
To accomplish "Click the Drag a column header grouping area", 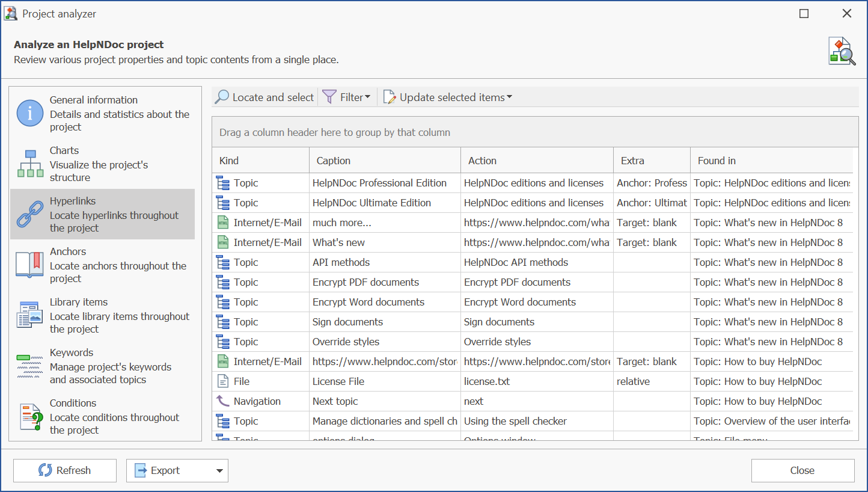I will point(535,132).
